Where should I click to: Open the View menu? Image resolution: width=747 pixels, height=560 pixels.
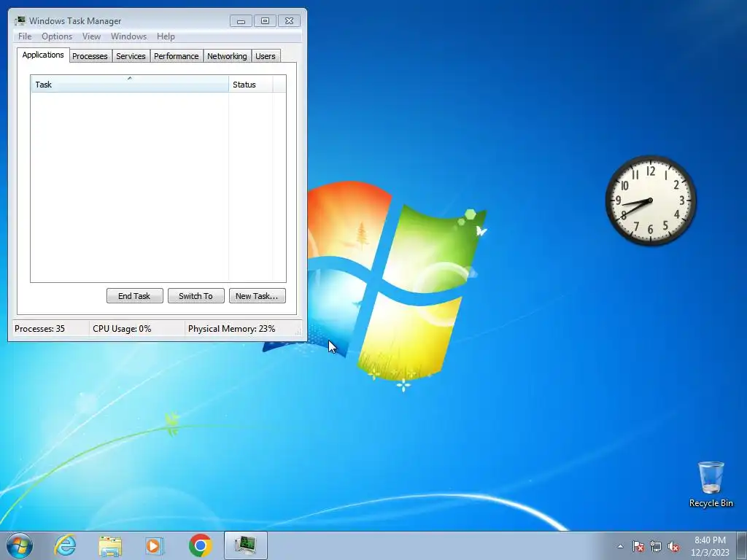91,36
